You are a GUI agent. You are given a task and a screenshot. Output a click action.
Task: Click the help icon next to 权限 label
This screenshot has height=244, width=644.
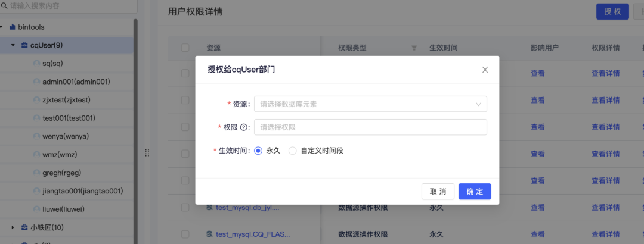click(x=243, y=127)
